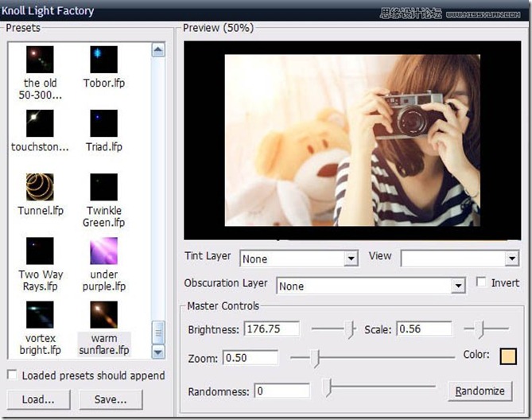Click the 'warm sunflare.lfp' label text
This screenshot has height=420, width=532.
104,344
